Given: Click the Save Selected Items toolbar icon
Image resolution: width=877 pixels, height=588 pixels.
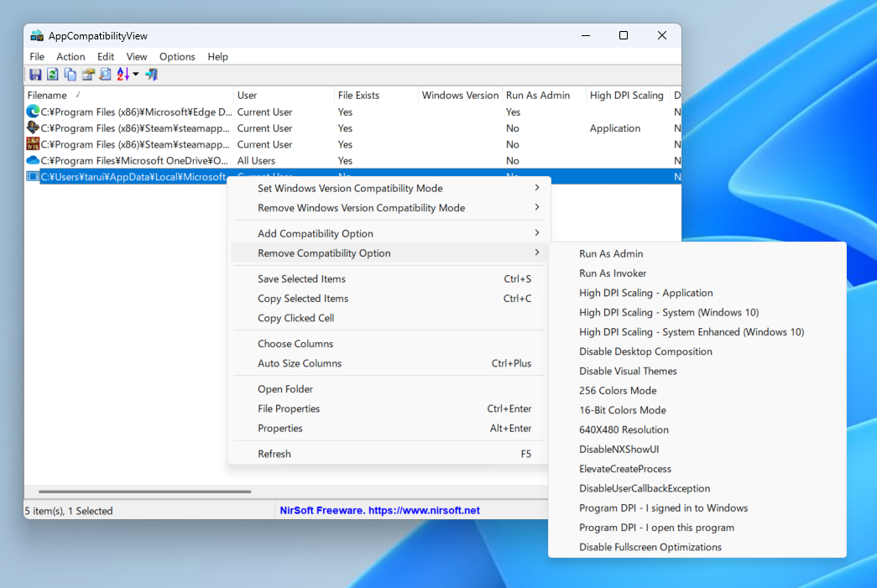Looking at the screenshot, I should [35, 75].
